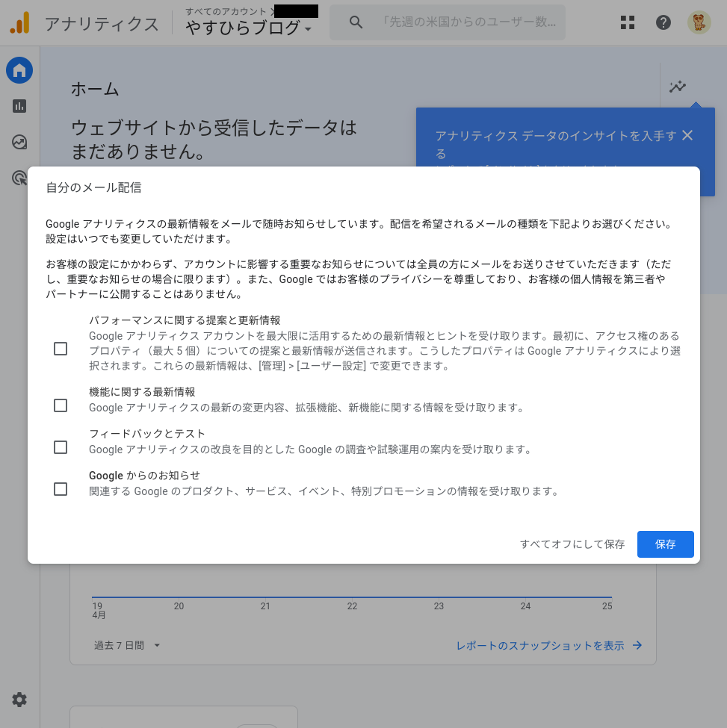The height and width of the screenshot is (728, 727).
Task: Click すべてオフにして保存 button
Action: pos(572,544)
